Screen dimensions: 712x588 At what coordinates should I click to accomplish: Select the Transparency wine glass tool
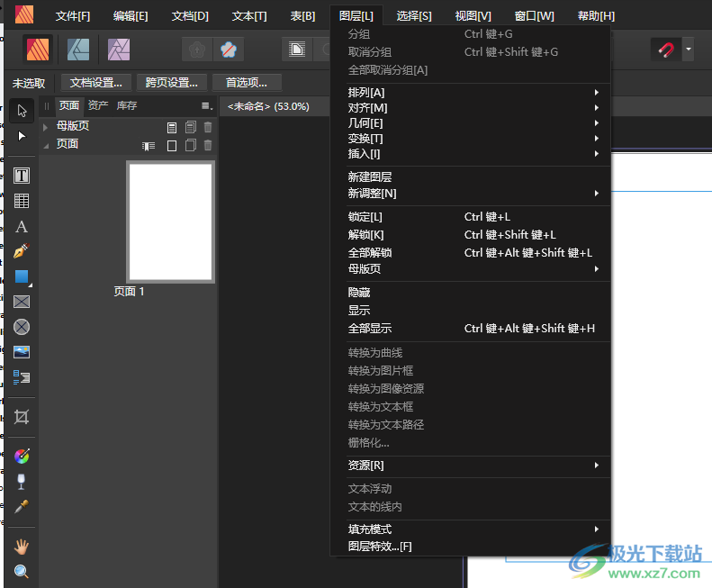pos(22,482)
